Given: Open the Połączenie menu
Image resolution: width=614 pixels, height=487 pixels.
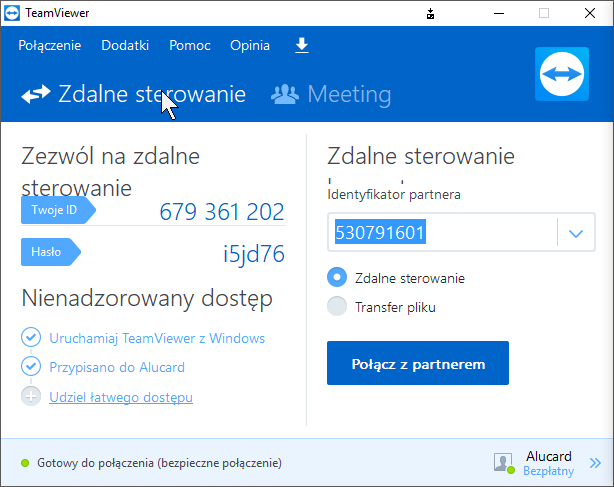Looking at the screenshot, I should (x=49, y=46).
